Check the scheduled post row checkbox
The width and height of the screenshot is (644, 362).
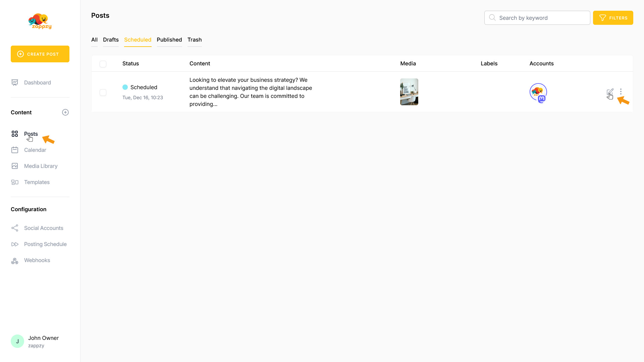click(103, 92)
